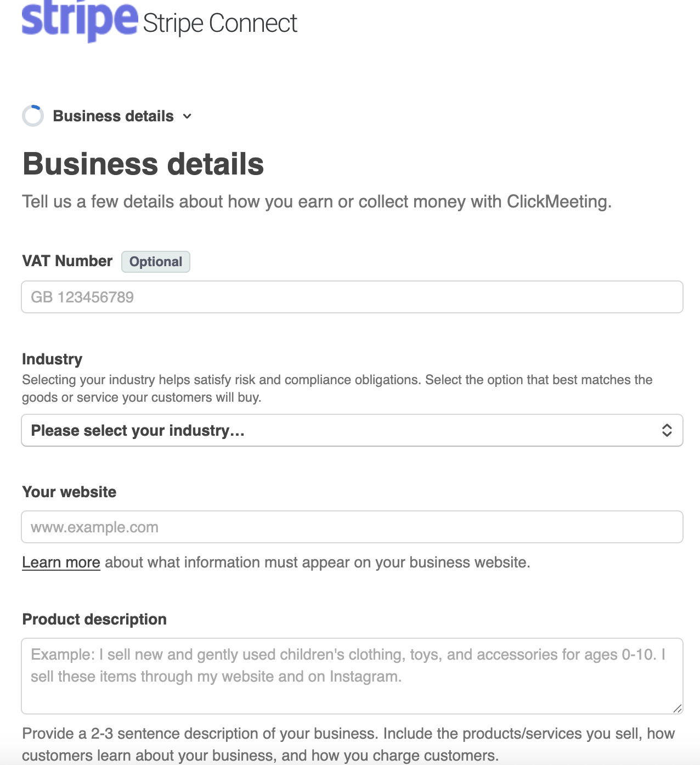Image resolution: width=700 pixels, height=765 pixels.
Task: Focus the VAT Number input field
Action: pyautogui.click(x=352, y=297)
